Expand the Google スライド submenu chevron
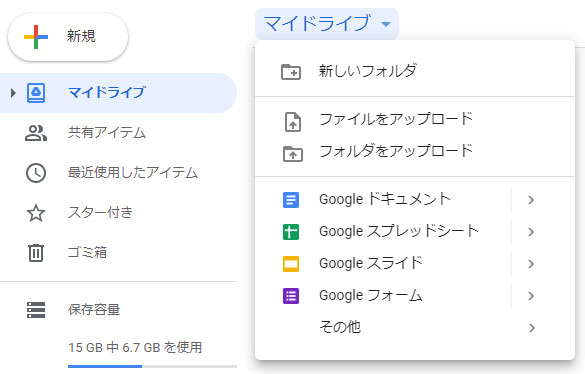Image resolution: width=585 pixels, height=374 pixels. (531, 264)
